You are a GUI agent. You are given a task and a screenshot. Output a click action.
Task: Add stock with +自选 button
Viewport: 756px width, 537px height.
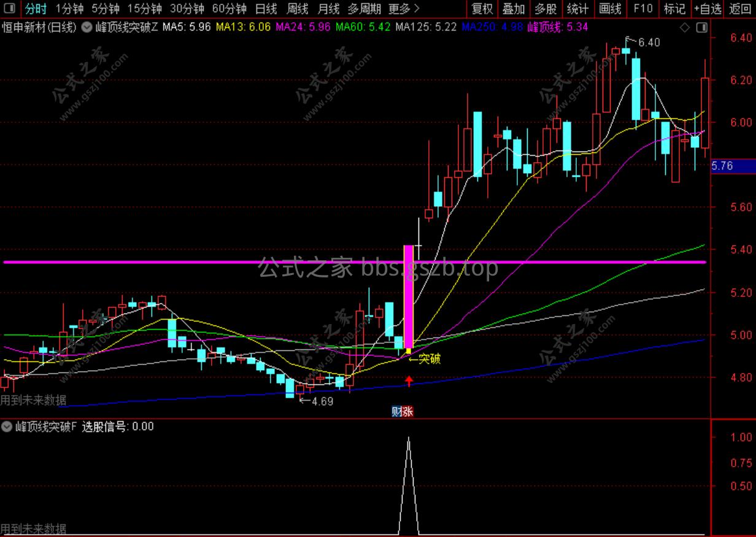[708, 9]
